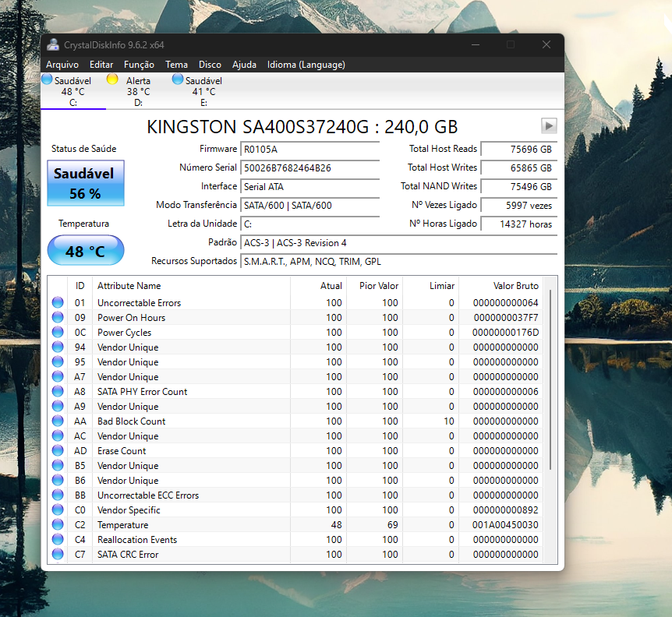Click raw value 0000000037F7 in Power On Hours
This screenshot has width=672, height=617.
coord(506,317)
